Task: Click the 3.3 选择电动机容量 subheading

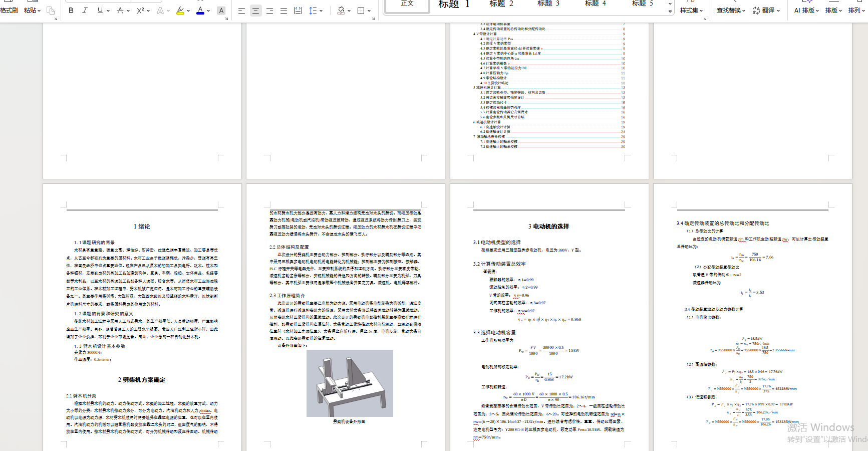Action: pyautogui.click(x=494, y=333)
